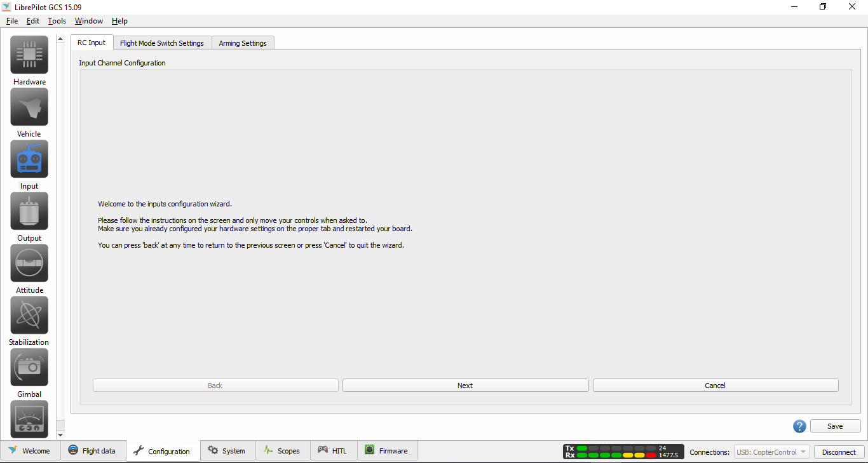Open the Edit menu
Image resolution: width=868 pixels, height=463 pixels.
[x=33, y=21]
